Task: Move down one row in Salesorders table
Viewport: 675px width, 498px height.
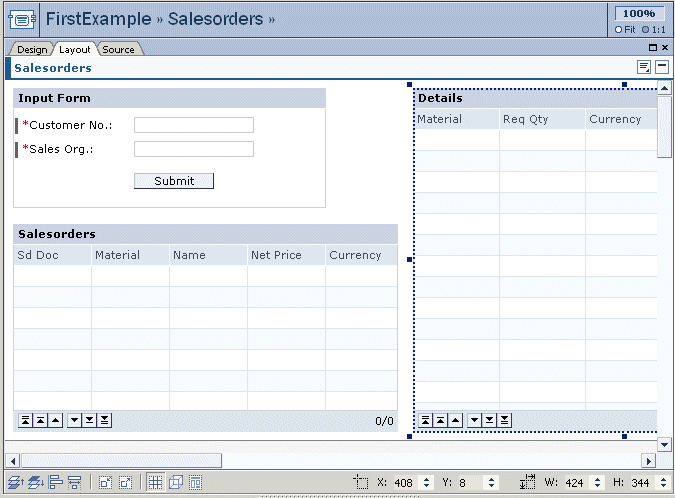Action: point(74,420)
